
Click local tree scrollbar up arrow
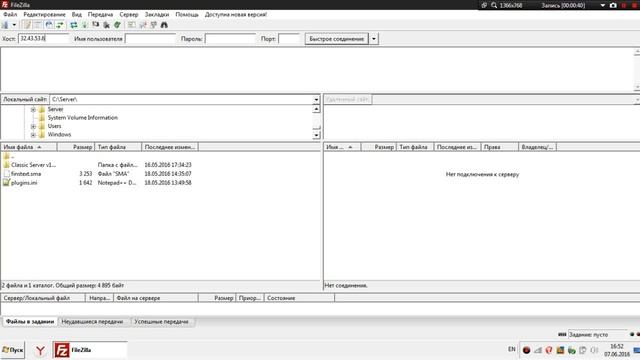click(x=316, y=109)
